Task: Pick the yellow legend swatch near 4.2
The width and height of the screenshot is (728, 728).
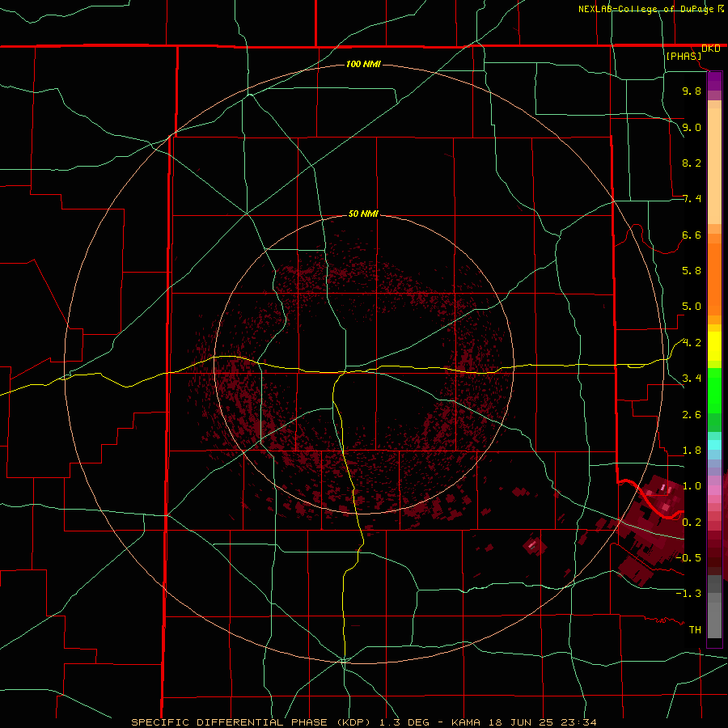Action: pos(714,346)
